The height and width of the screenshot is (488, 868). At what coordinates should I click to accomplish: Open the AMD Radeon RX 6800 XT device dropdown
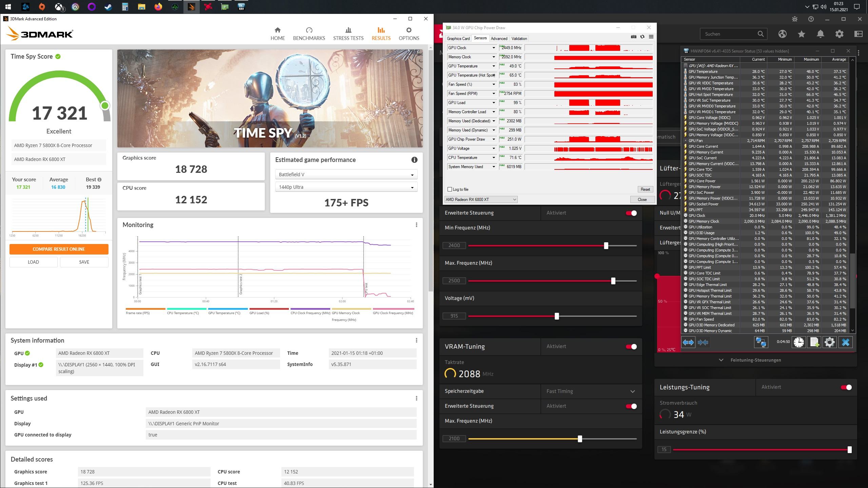[x=481, y=200]
